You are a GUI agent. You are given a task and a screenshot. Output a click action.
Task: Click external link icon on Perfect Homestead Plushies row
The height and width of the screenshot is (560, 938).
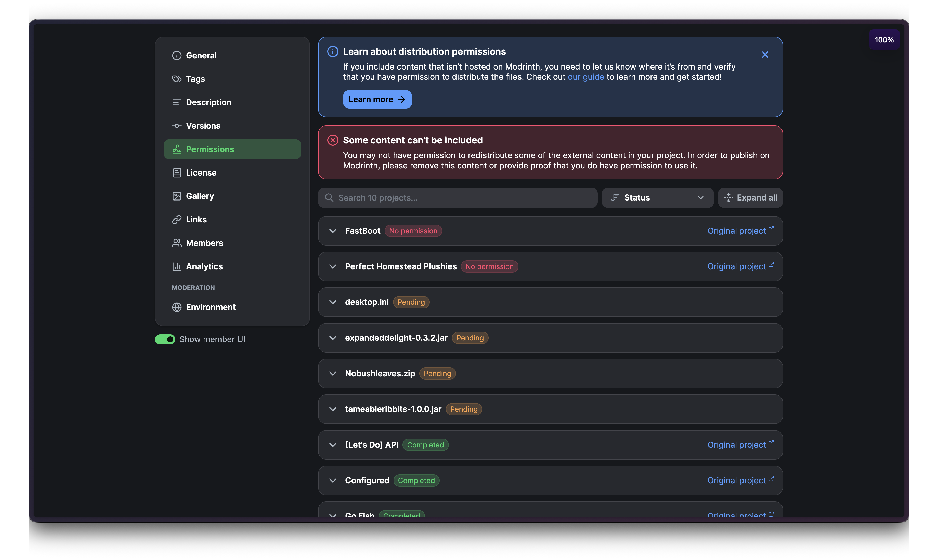[x=771, y=264]
